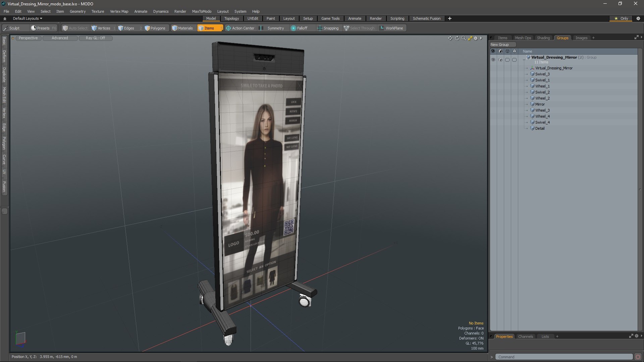Expand viewport more options arrow
The width and height of the screenshot is (644, 362).
[481, 38]
